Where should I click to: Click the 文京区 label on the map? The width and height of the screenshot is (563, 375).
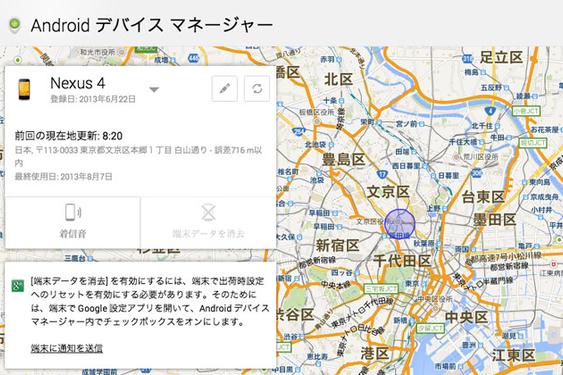coord(388,192)
